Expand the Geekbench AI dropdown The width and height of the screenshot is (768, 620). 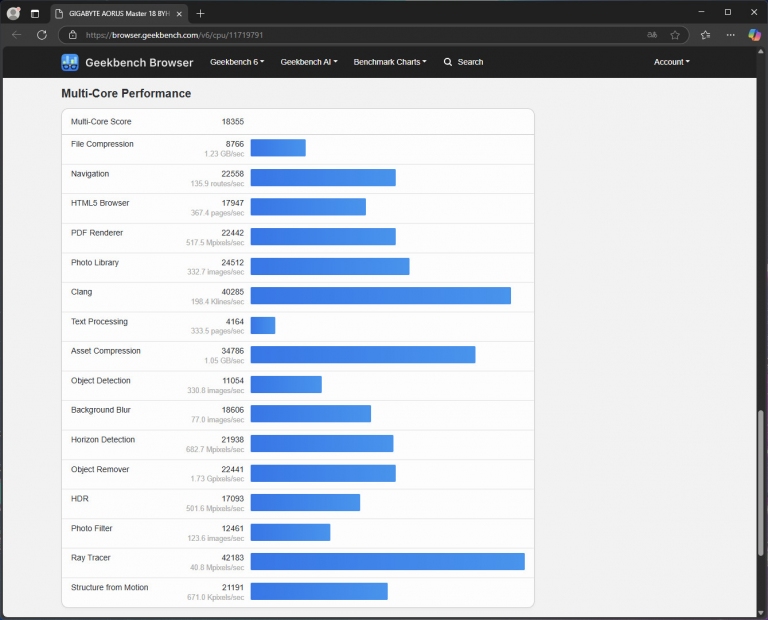(x=309, y=62)
